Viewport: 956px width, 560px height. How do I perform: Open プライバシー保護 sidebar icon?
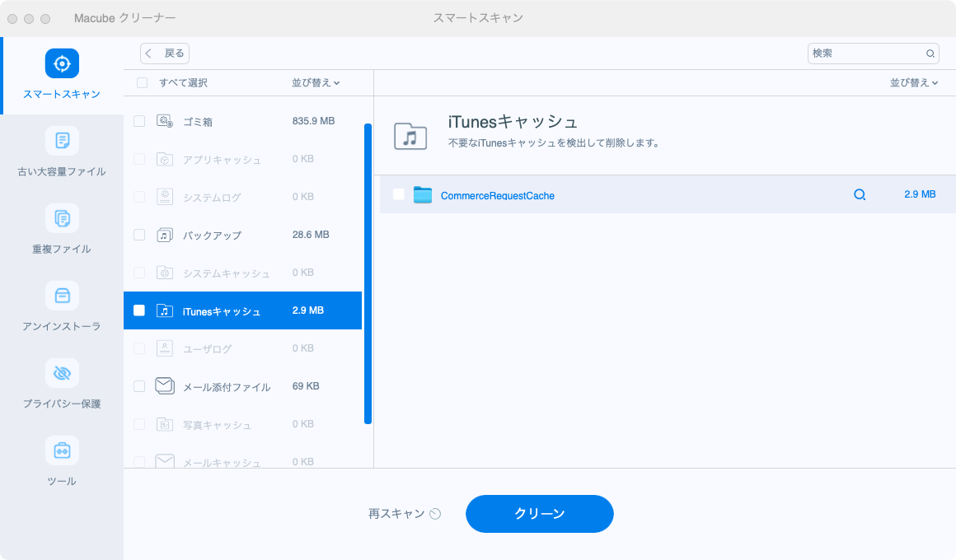tap(62, 373)
